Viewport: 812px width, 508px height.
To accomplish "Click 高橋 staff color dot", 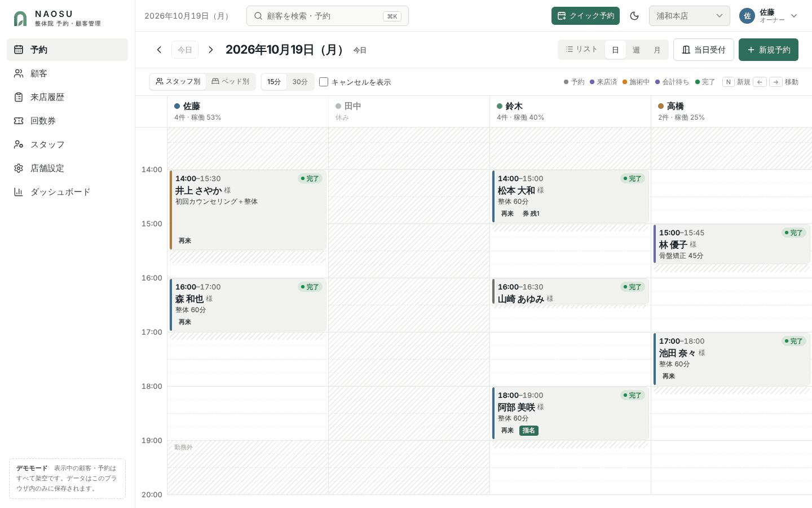I will point(661,106).
